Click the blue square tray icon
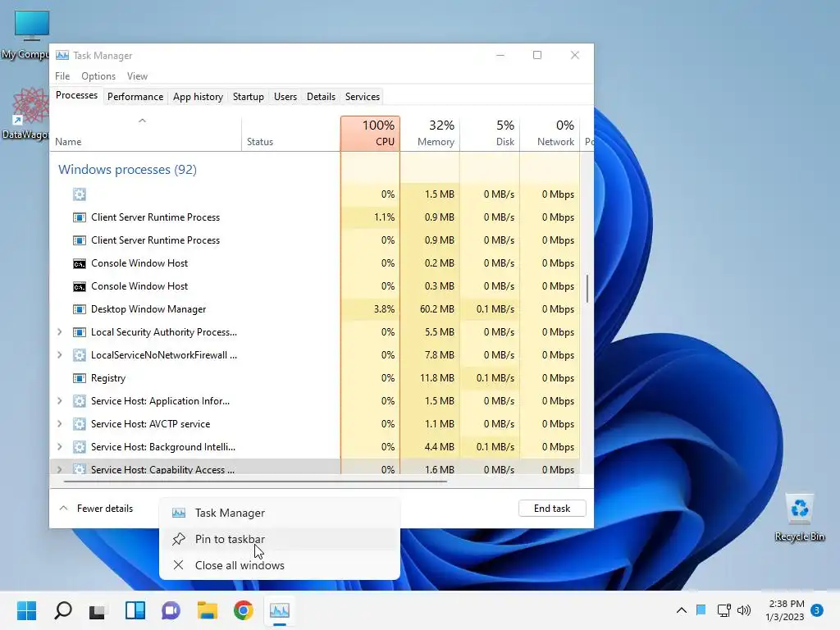 [701, 609]
